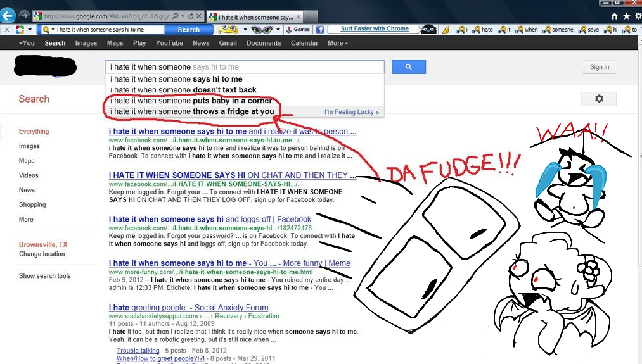Close the 'i hate it when someone say...' tab
The width and height of the screenshot is (642, 364).
(299, 17)
